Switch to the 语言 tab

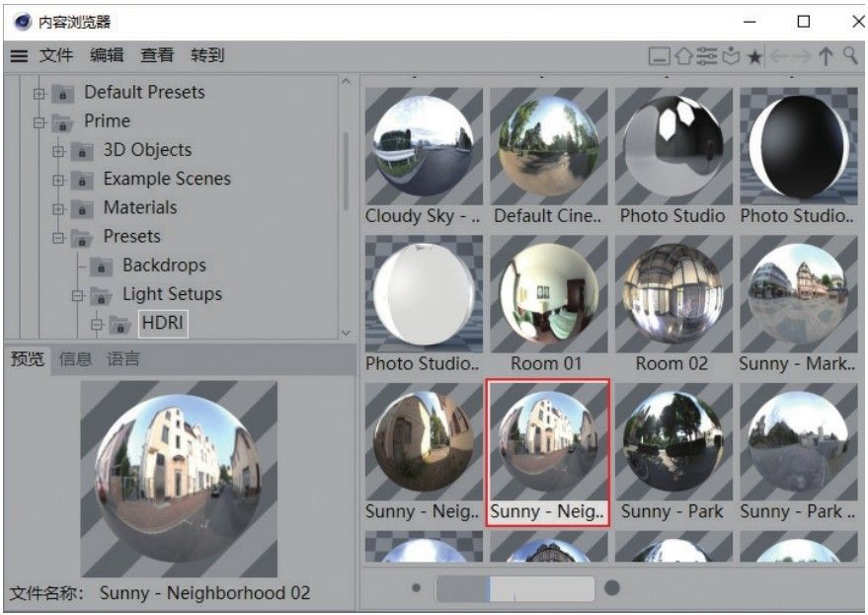(x=122, y=359)
